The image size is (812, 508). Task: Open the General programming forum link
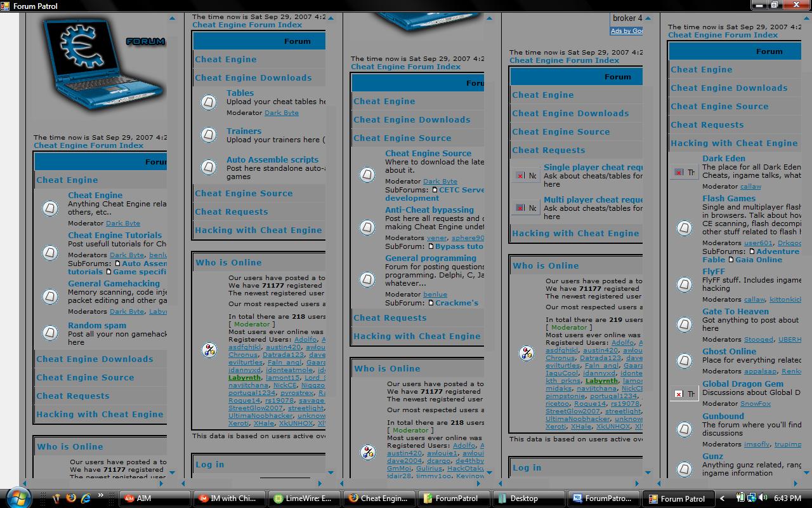point(431,258)
